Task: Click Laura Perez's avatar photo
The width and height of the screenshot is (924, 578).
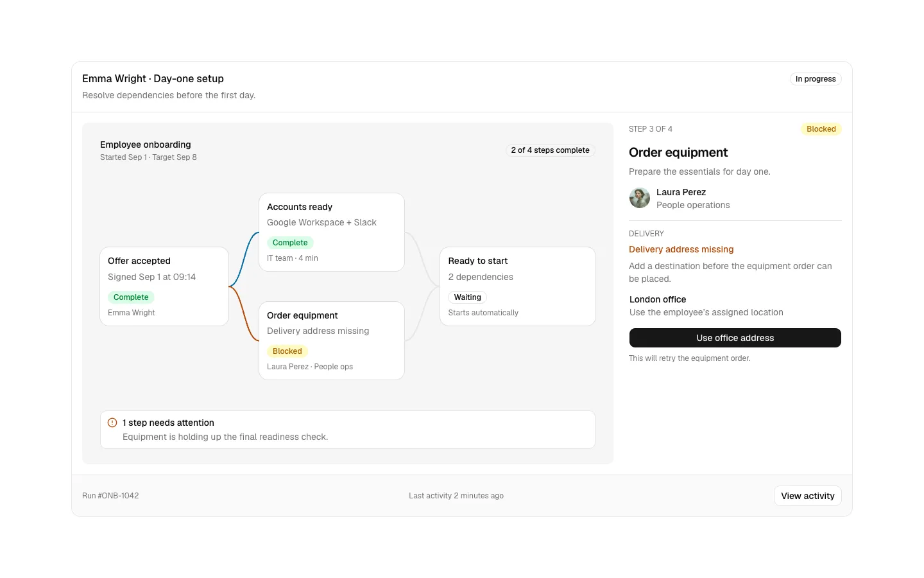Action: tap(640, 198)
